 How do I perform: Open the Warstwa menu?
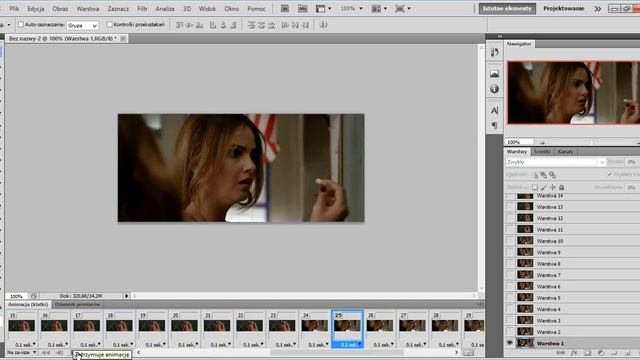click(x=88, y=9)
